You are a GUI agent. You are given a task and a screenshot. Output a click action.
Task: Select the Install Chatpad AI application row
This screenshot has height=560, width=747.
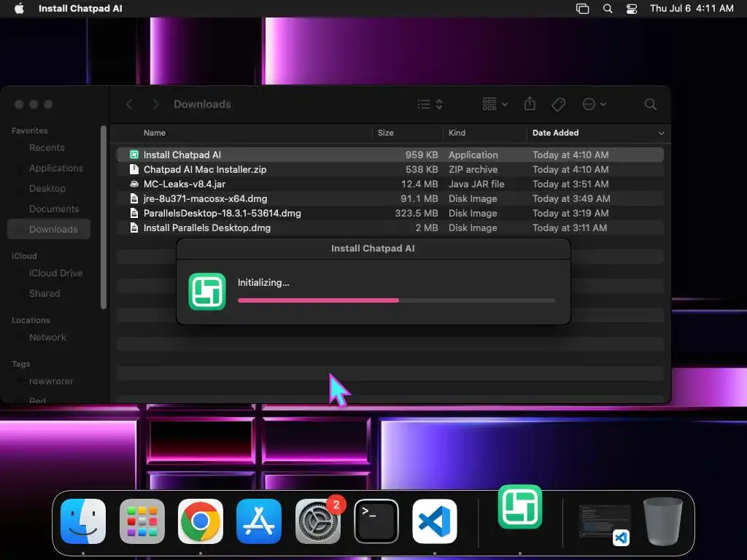point(390,155)
